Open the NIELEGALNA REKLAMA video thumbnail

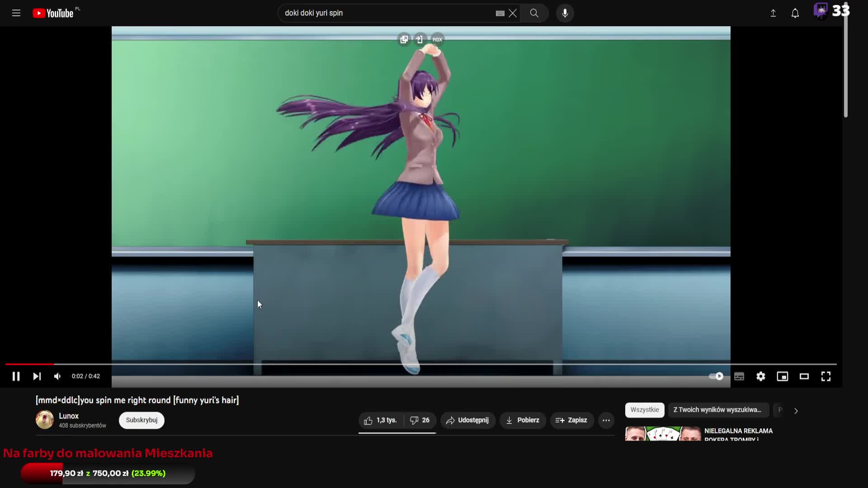[663, 434]
